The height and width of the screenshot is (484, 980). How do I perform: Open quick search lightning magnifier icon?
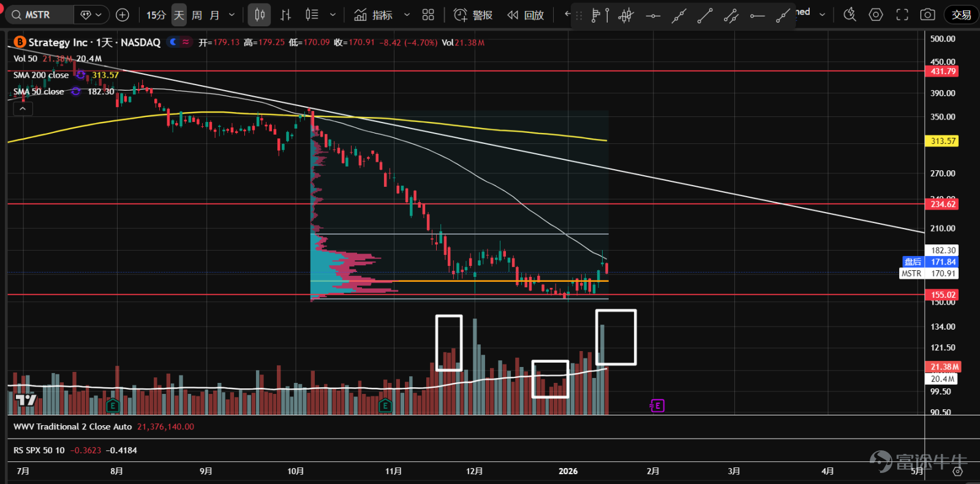[x=850, y=15]
